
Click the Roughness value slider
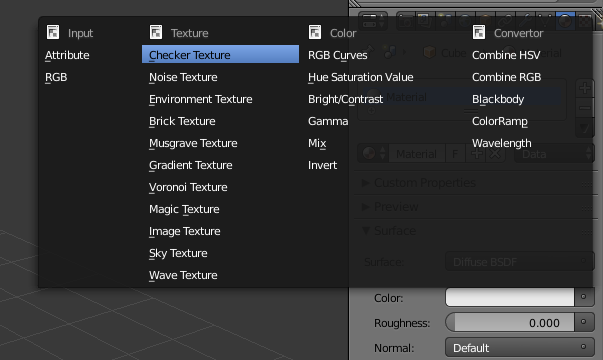510,322
